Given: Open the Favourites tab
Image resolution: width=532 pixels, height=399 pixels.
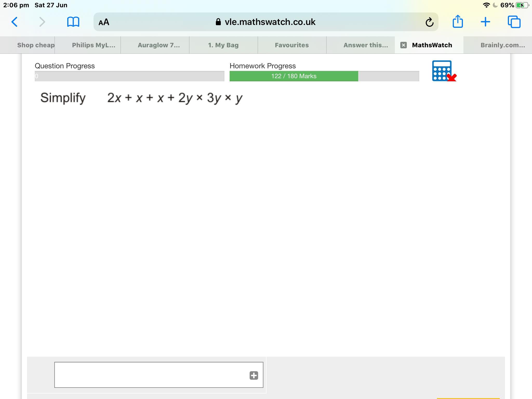Looking at the screenshot, I should tap(292, 45).
